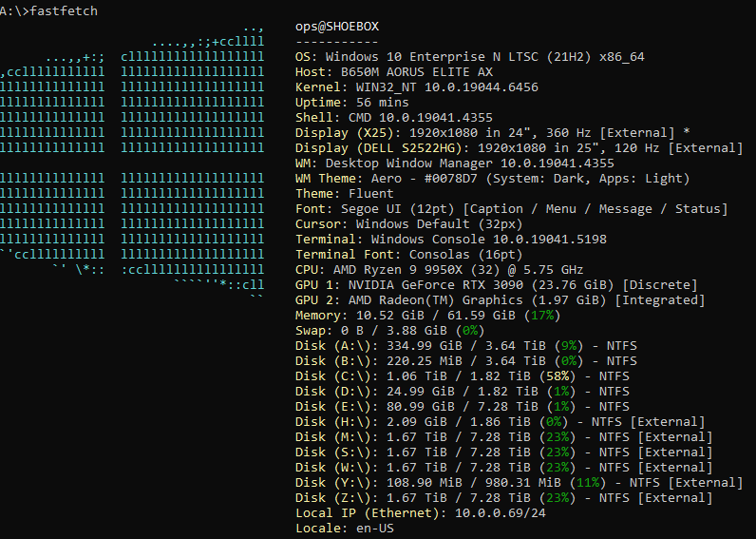Select the 'Disk (Z:\)' external drive line
This screenshot has height=539, width=756.
[503, 498]
